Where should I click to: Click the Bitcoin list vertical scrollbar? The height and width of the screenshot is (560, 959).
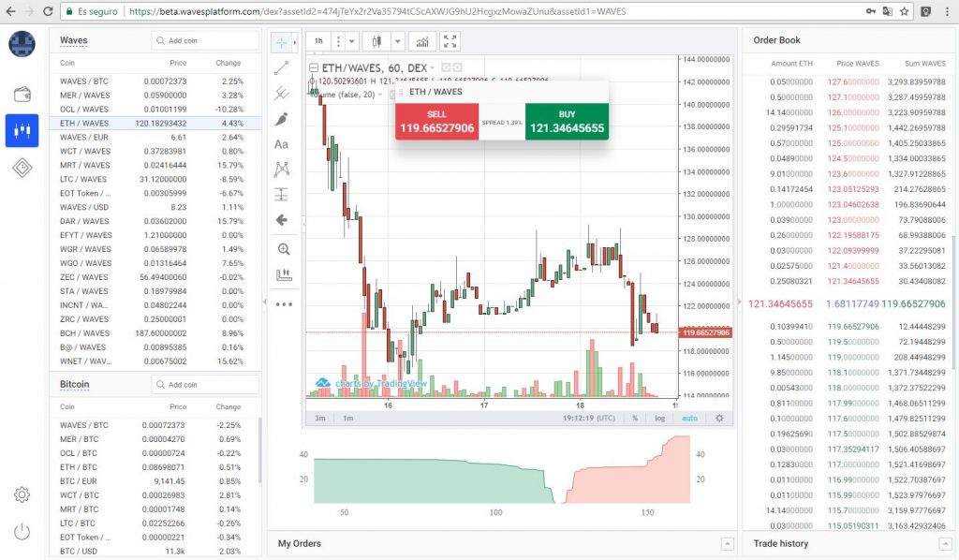tap(259, 449)
